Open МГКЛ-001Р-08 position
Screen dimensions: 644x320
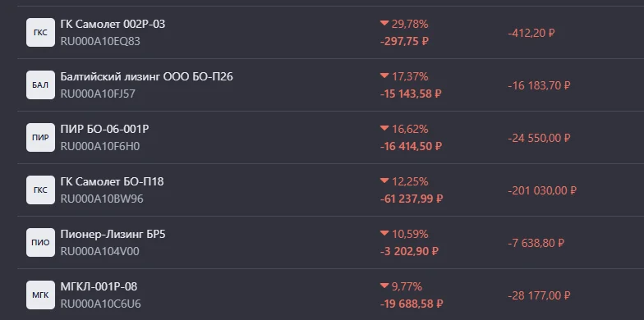(x=99, y=287)
